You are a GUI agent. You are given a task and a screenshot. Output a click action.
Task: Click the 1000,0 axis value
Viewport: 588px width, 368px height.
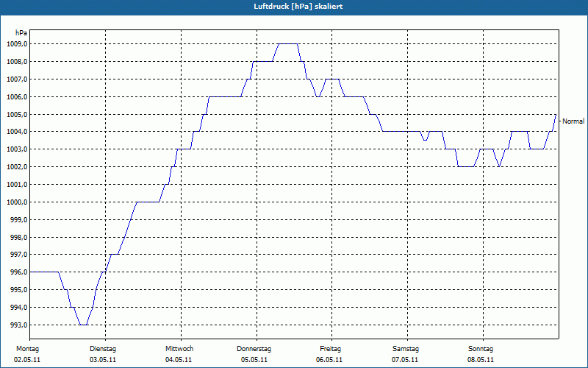[17, 202]
